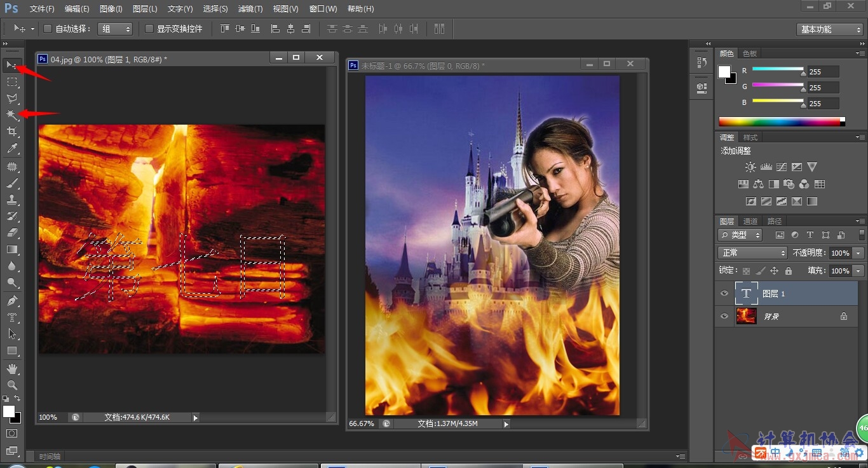Open the fill 填充 slider arrow
Viewport: 868px width, 468px height.
tap(858, 271)
